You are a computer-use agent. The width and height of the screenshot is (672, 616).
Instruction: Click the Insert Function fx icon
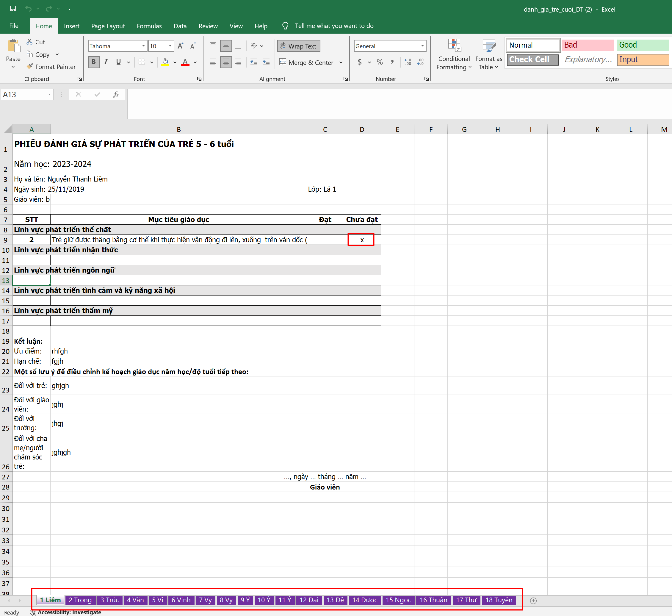pos(116,94)
